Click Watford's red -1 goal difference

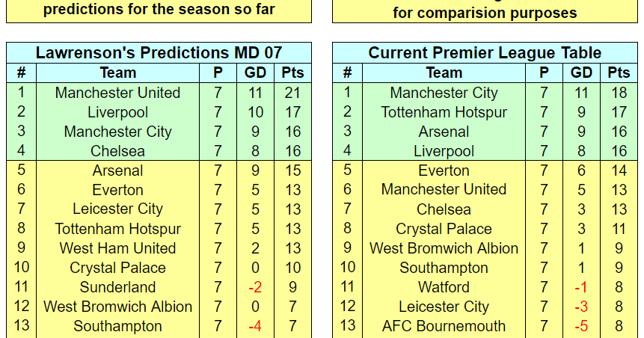tap(580, 287)
